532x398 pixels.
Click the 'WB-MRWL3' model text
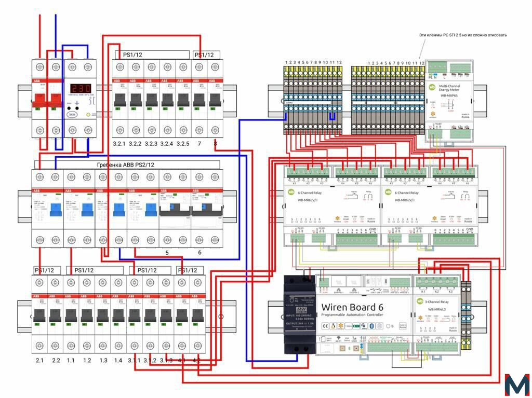[436, 309]
